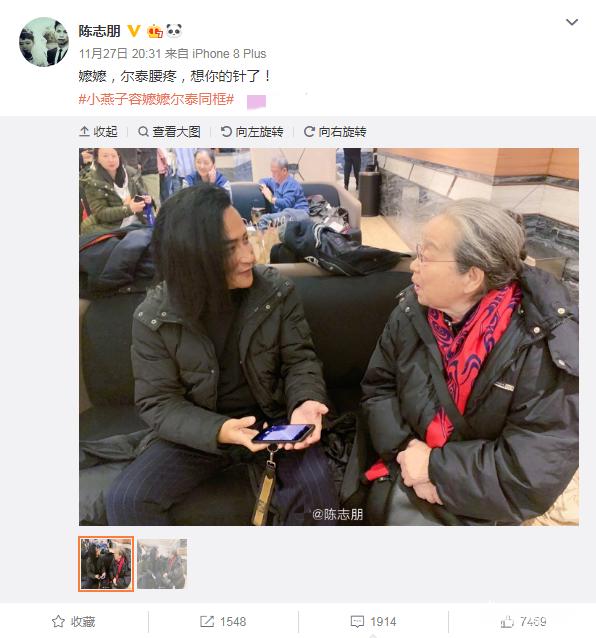Viewport: 596px width, 638px height.
Task: Click the post timestamp 11月27日 20:31
Action: coord(120,54)
